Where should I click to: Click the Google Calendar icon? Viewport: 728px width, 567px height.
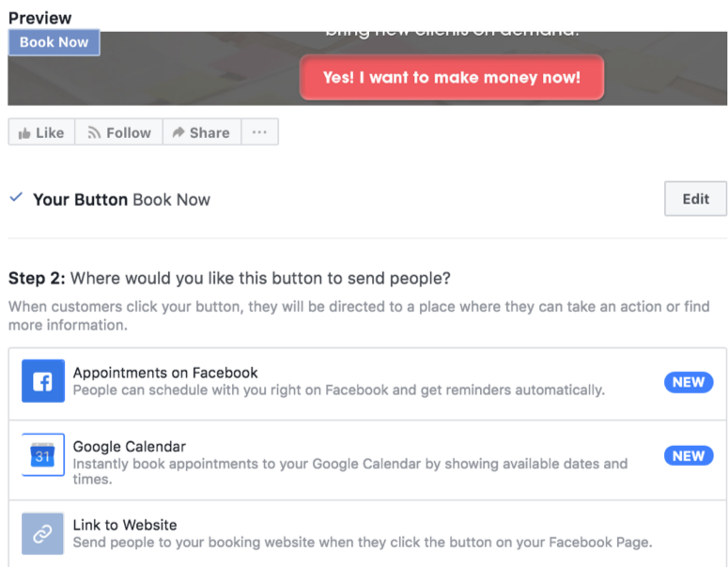[43, 455]
